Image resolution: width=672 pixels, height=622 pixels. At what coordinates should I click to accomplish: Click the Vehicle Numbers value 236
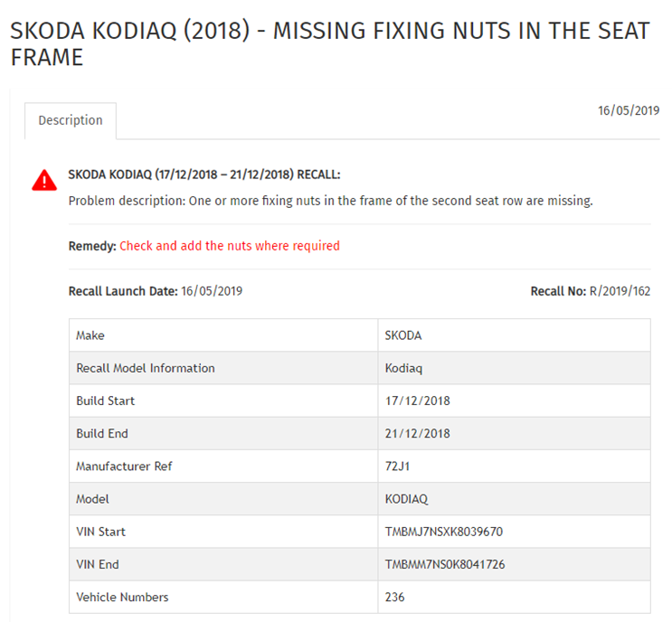coord(394,598)
